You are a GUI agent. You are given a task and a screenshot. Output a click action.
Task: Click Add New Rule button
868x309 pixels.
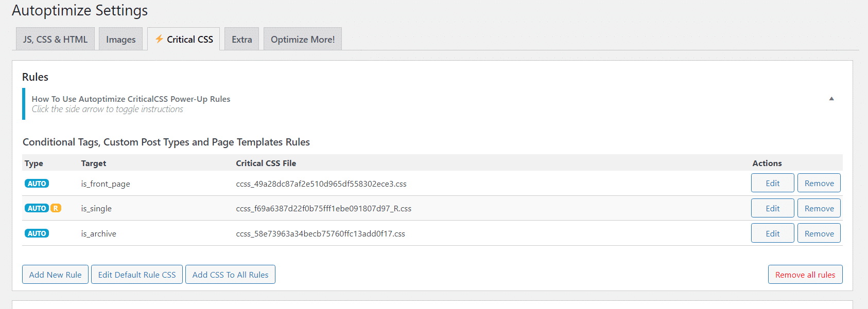tap(55, 275)
